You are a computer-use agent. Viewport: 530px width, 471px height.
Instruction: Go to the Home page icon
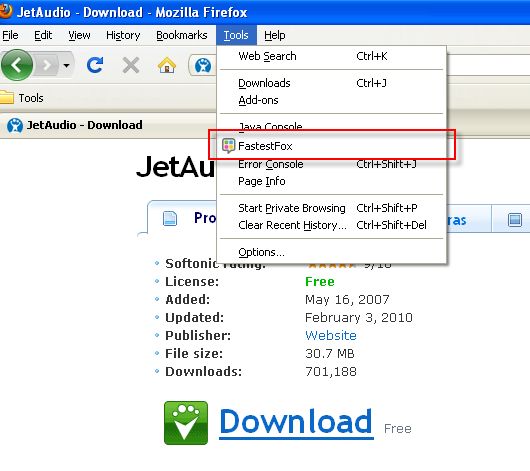click(167, 65)
